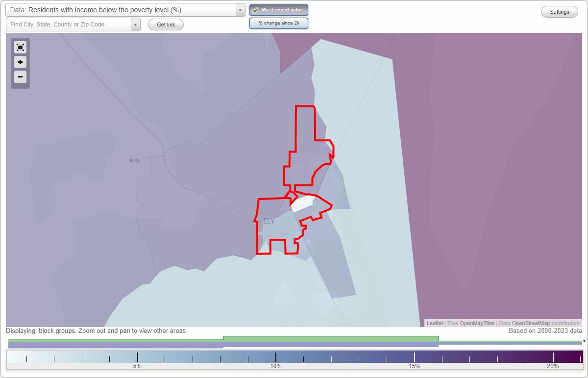
Task: Click the full-extent map icon
Action: (x=20, y=47)
